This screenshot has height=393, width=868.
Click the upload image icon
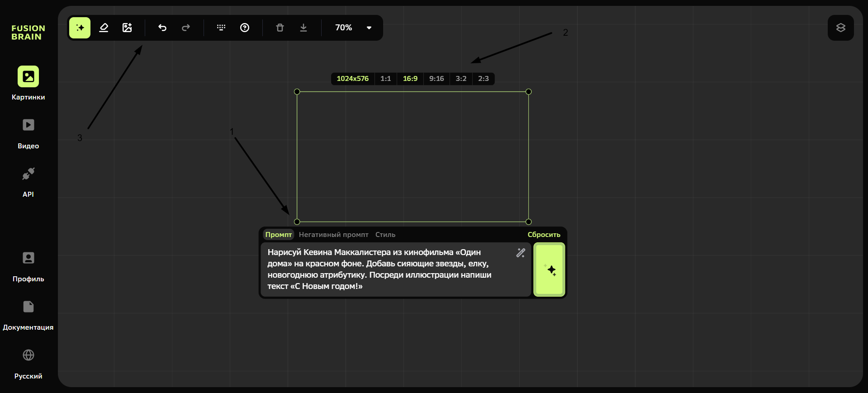(127, 28)
